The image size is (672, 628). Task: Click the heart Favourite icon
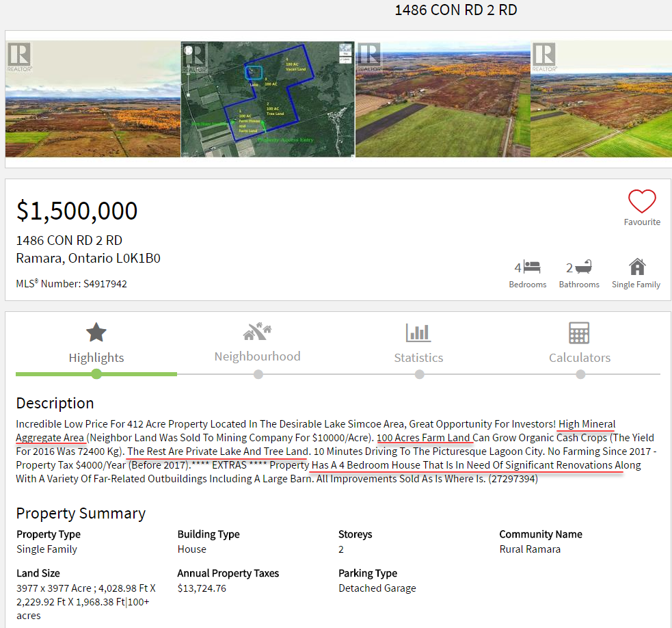[x=642, y=201]
